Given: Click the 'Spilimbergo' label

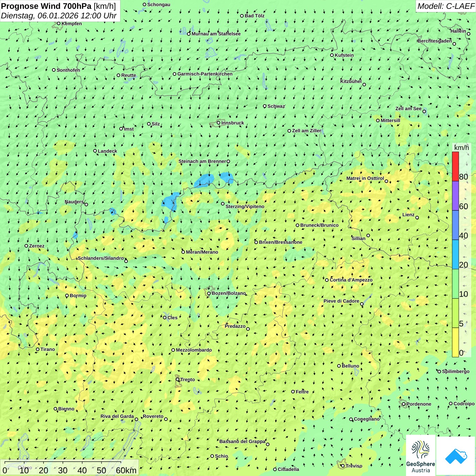Looking at the screenshot, I should point(456,371).
